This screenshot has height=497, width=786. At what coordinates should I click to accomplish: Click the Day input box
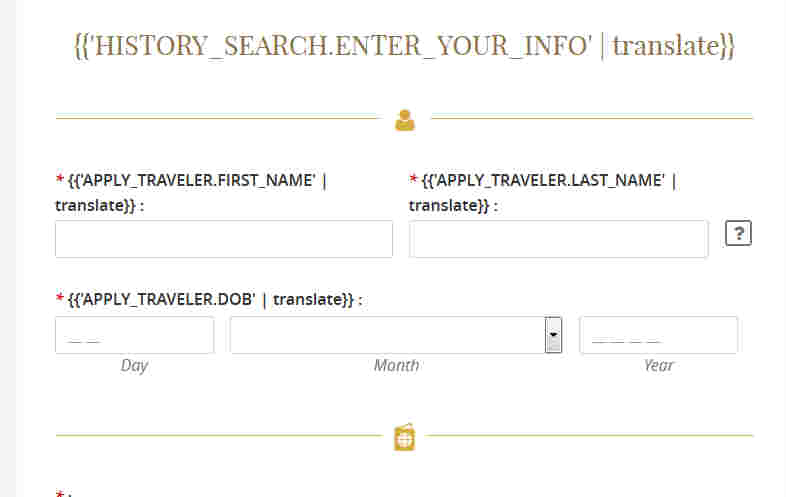[134, 335]
